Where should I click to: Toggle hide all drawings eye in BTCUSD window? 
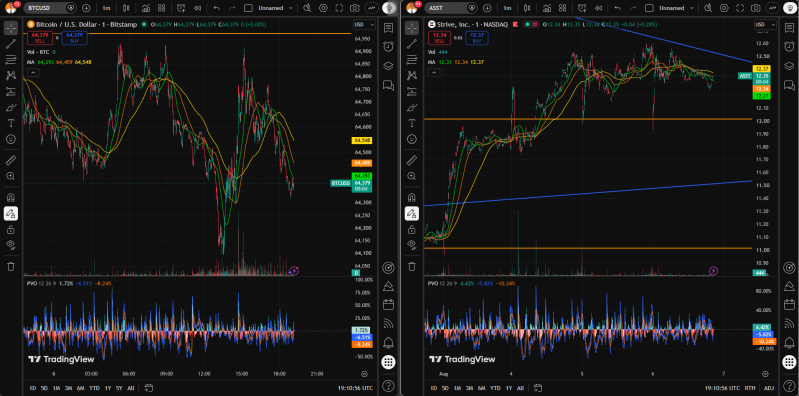coord(11,245)
